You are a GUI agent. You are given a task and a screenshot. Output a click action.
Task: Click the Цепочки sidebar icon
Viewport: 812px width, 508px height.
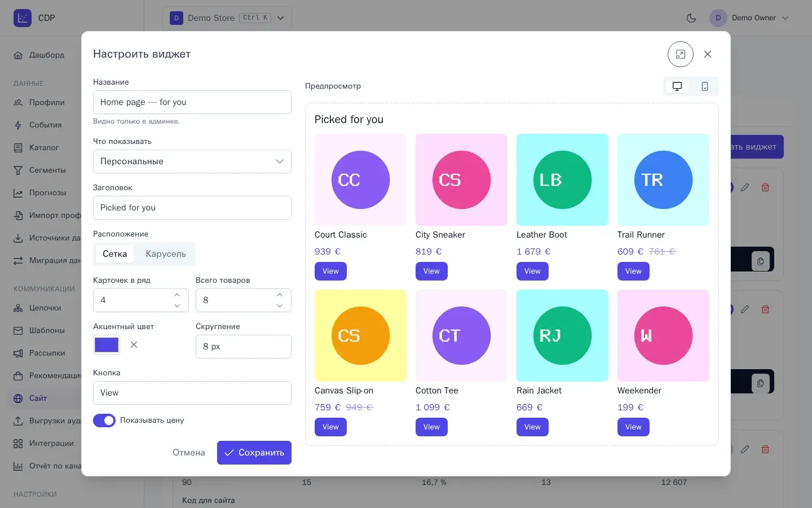pyautogui.click(x=18, y=308)
